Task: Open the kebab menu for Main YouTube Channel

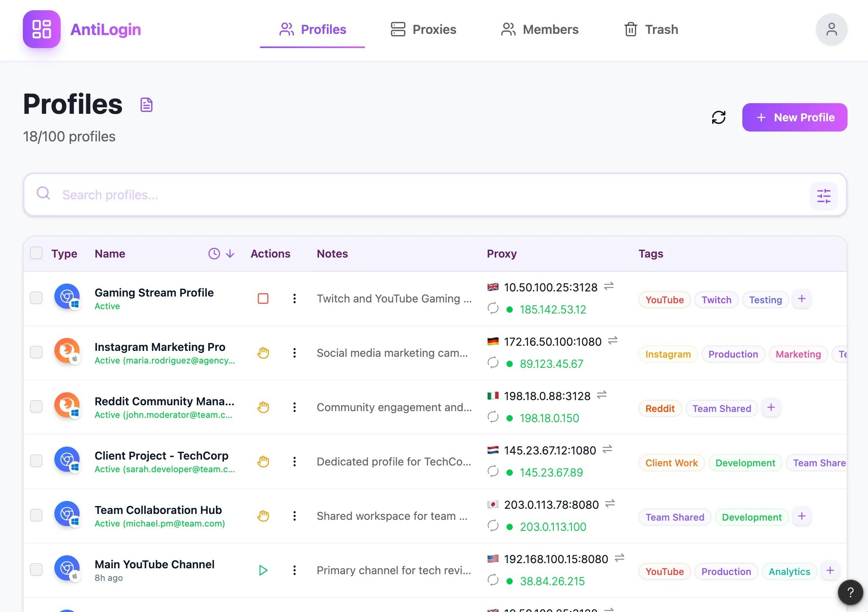Action: [x=294, y=570]
